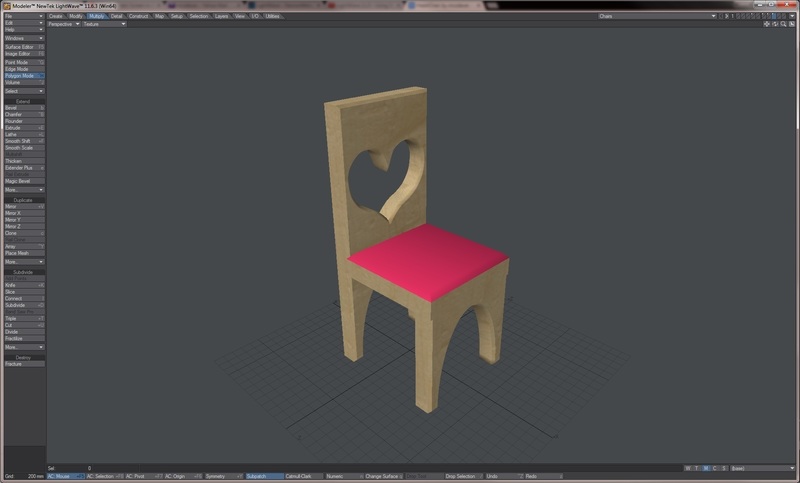
Task: Switch to the Create tab
Action: point(56,16)
